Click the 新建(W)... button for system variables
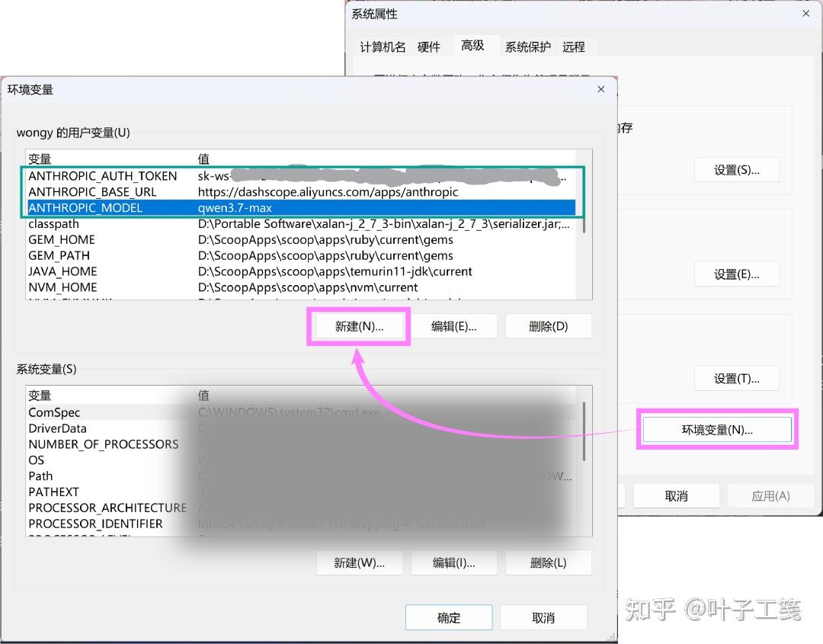Viewport: 823px width, 644px height. (359, 562)
